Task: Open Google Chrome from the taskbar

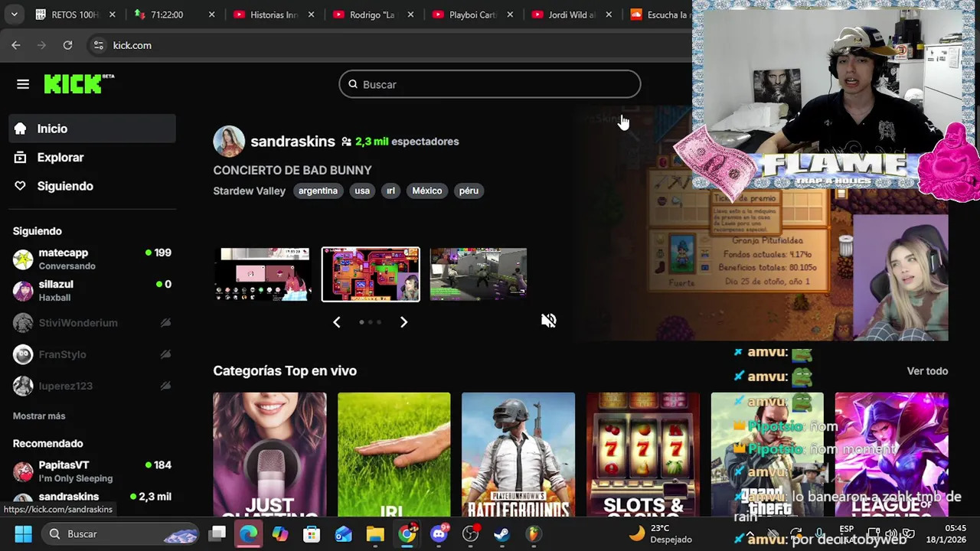Action: pyautogui.click(x=407, y=534)
